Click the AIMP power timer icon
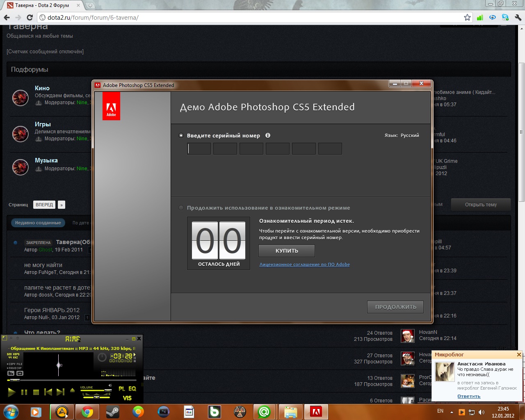525x420 pixels. pyautogui.click(x=102, y=357)
